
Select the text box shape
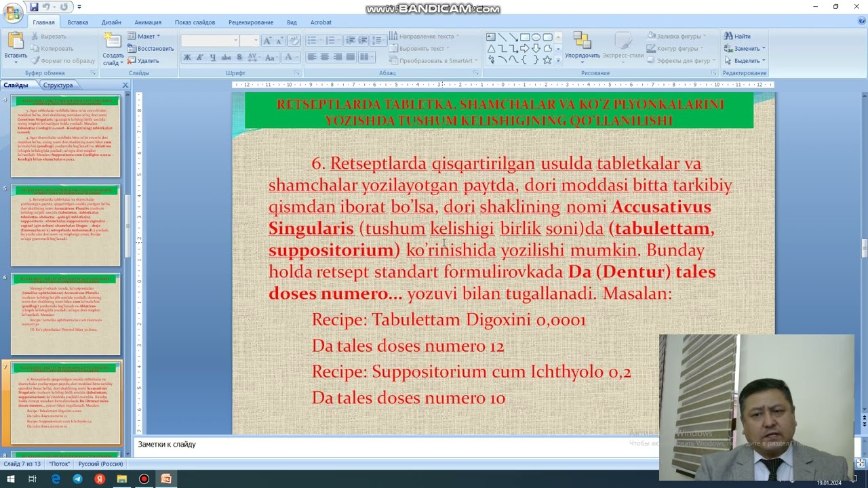tap(491, 37)
